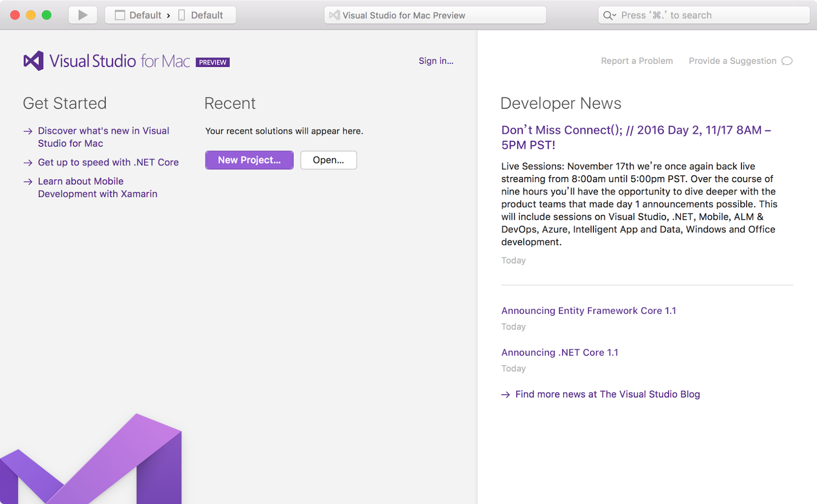Open the Connect 2016 Day 2 news headline
The width and height of the screenshot is (817, 504).
point(636,137)
